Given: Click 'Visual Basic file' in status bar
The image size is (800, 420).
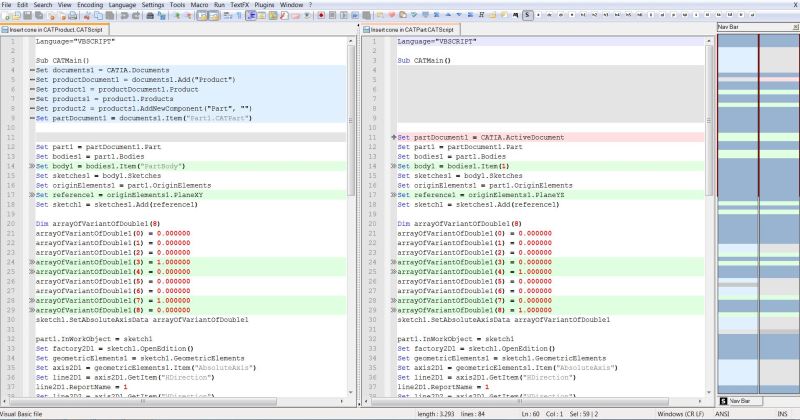Looking at the screenshot, I should coord(21,414).
